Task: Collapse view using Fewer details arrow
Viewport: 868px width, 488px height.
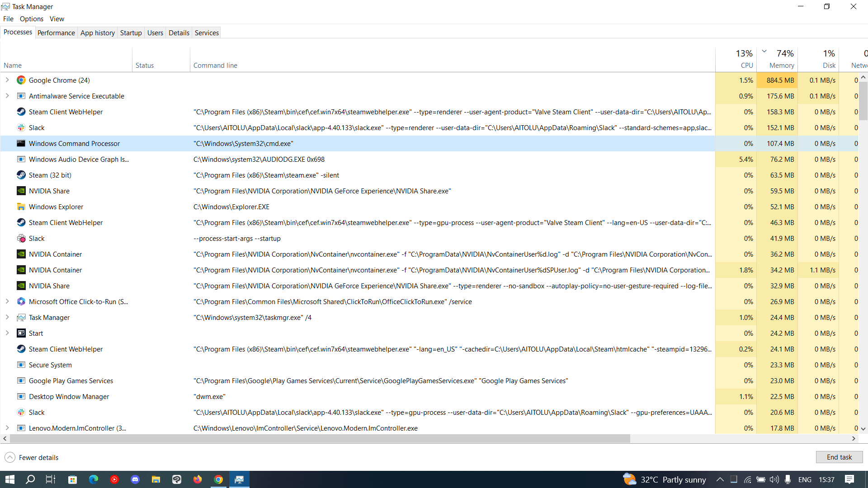Action: point(10,457)
